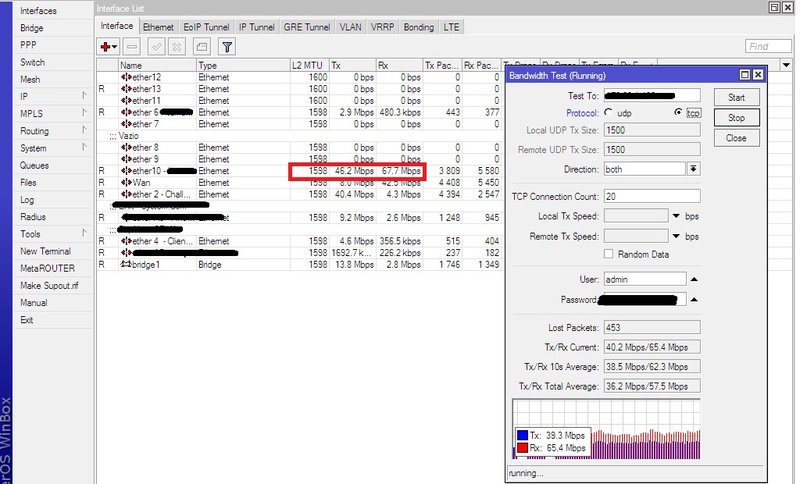
Task: Click the checkmark Enable toolbar button
Action: tap(157, 47)
